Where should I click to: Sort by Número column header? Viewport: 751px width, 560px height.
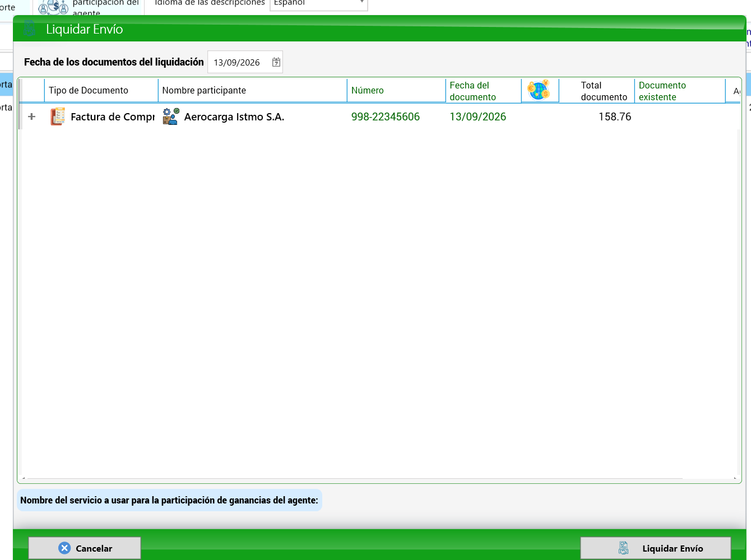click(x=396, y=91)
